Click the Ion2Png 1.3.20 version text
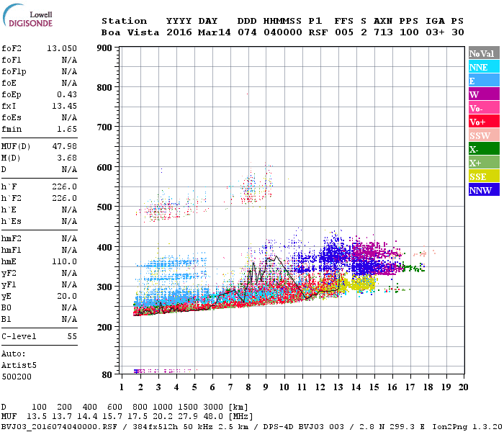The image size is (504, 432). pyautogui.click(x=467, y=427)
